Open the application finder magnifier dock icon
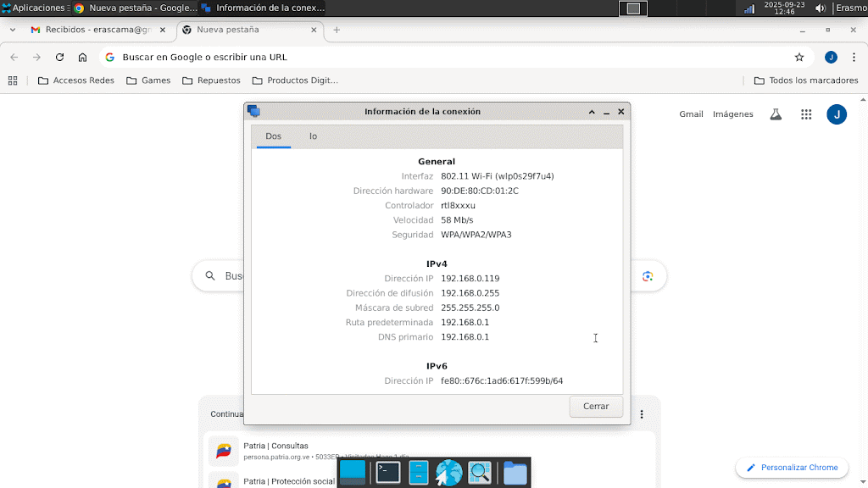 pyautogui.click(x=480, y=473)
